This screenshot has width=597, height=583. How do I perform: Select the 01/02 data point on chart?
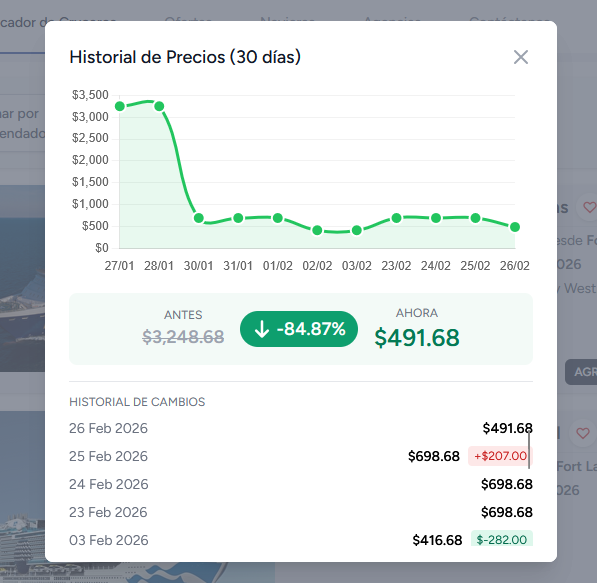(x=278, y=218)
